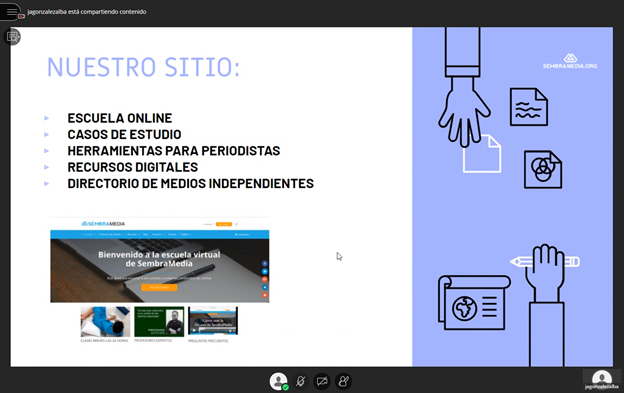Open the view zoom controls icon
624x393 pixels.
pyautogui.click(x=12, y=37)
